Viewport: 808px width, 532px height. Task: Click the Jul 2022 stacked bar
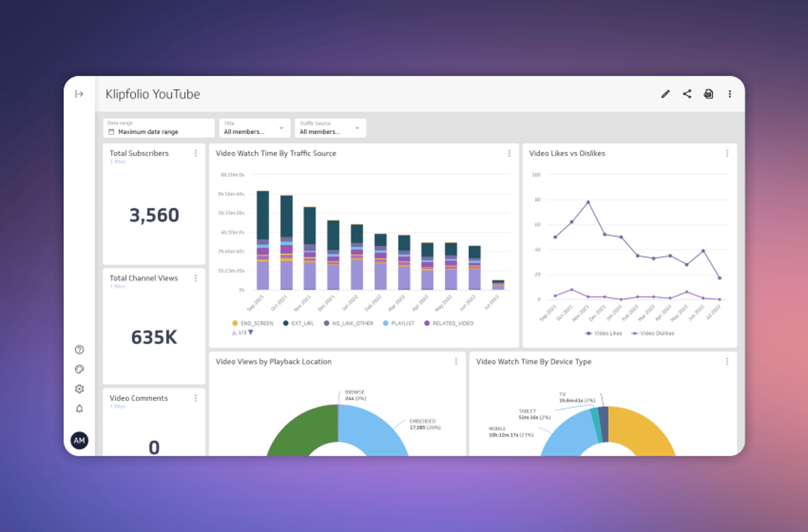[498, 285]
